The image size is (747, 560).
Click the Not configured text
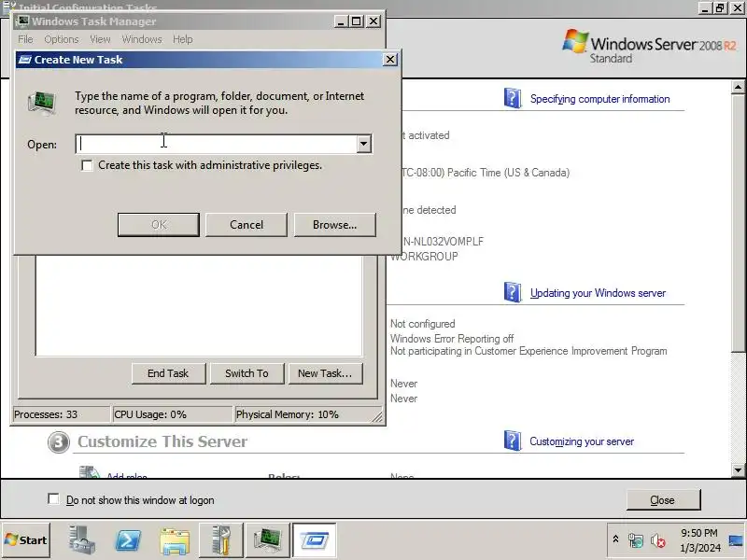coord(423,324)
